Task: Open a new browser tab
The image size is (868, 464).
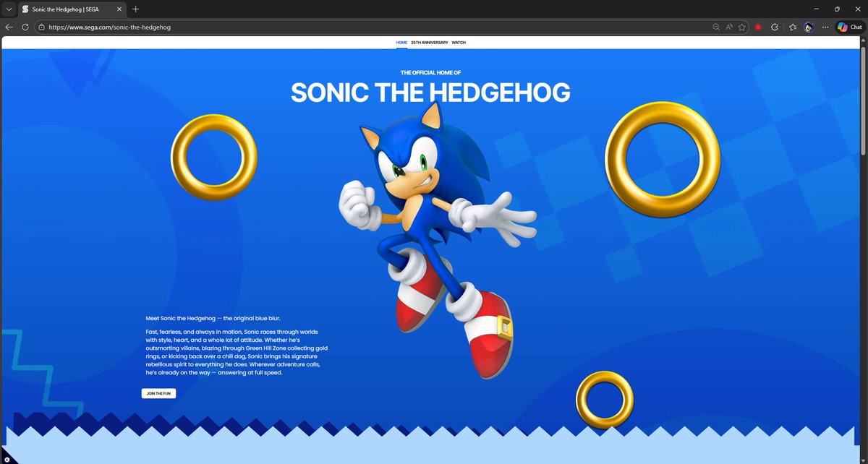Action: click(135, 9)
